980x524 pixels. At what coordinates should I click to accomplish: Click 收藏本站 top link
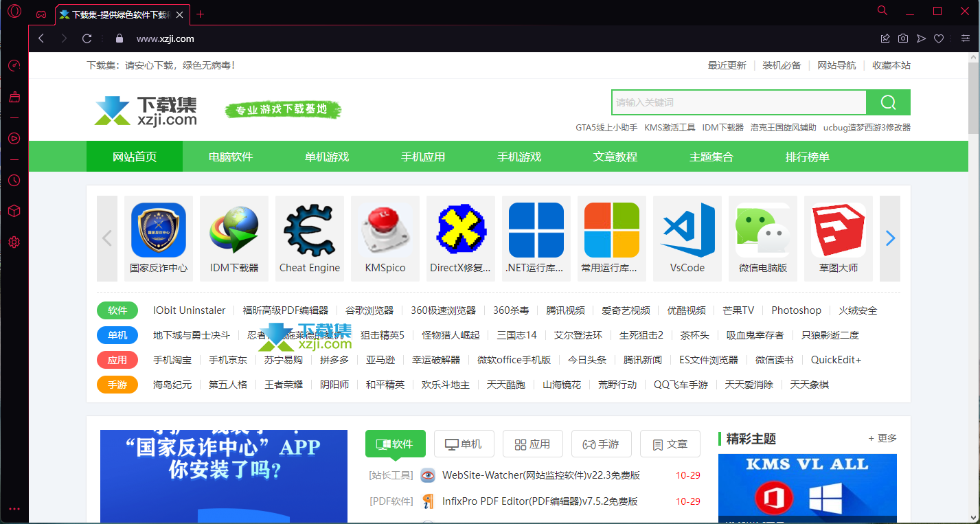tap(891, 65)
